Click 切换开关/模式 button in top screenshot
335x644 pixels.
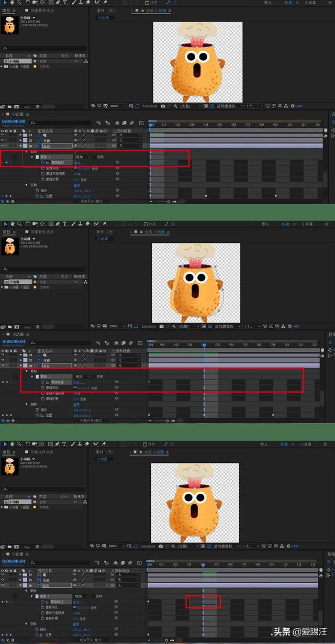[x=92, y=201]
